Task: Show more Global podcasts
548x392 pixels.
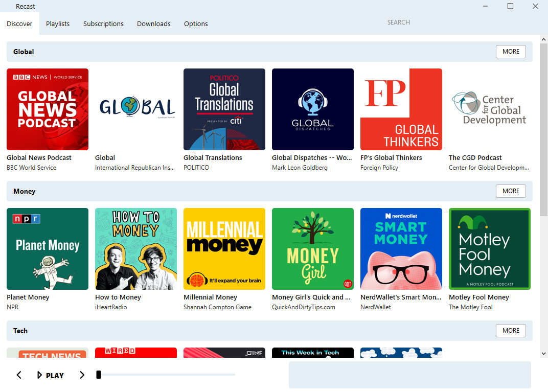Action: tap(511, 52)
